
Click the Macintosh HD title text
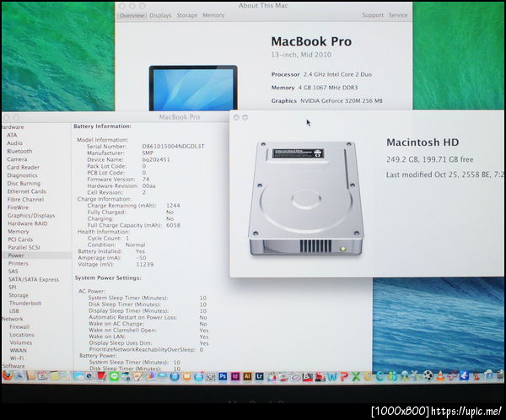tap(423, 143)
